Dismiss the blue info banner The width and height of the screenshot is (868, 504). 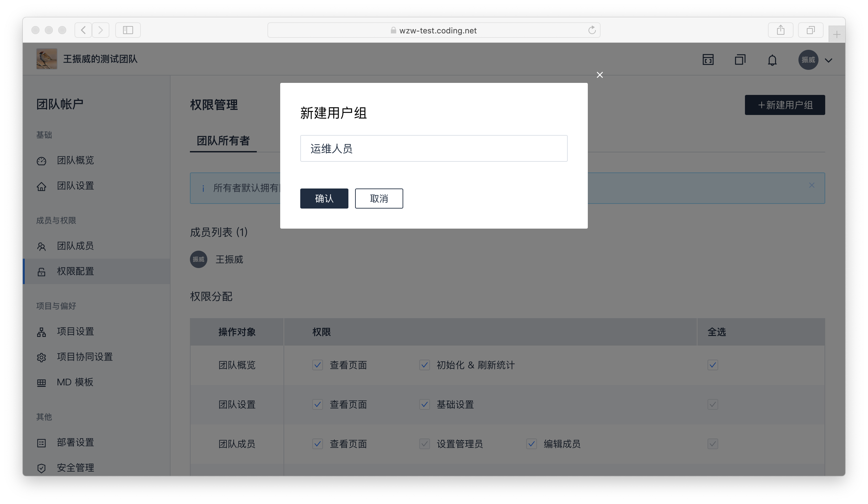coord(811,185)
